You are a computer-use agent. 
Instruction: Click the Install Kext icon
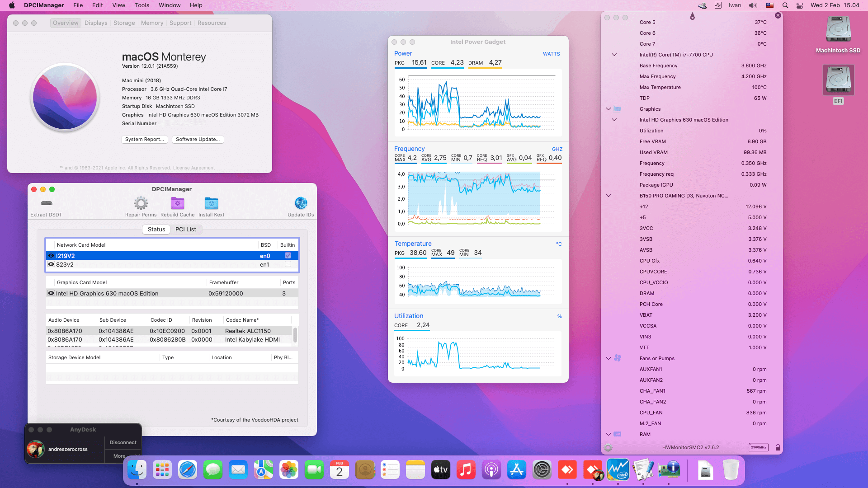(x=211, y=203)
